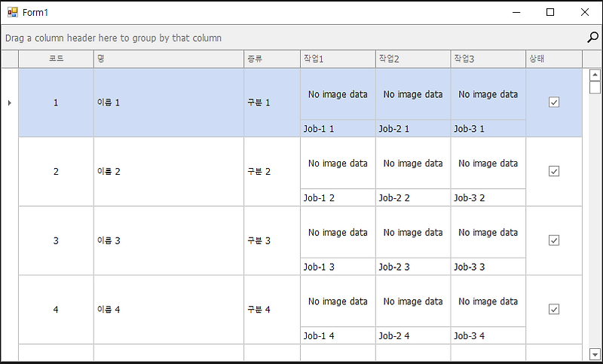
Task: Click the 작업3 image cell above Job-3 3
Action: click(488, 232)
